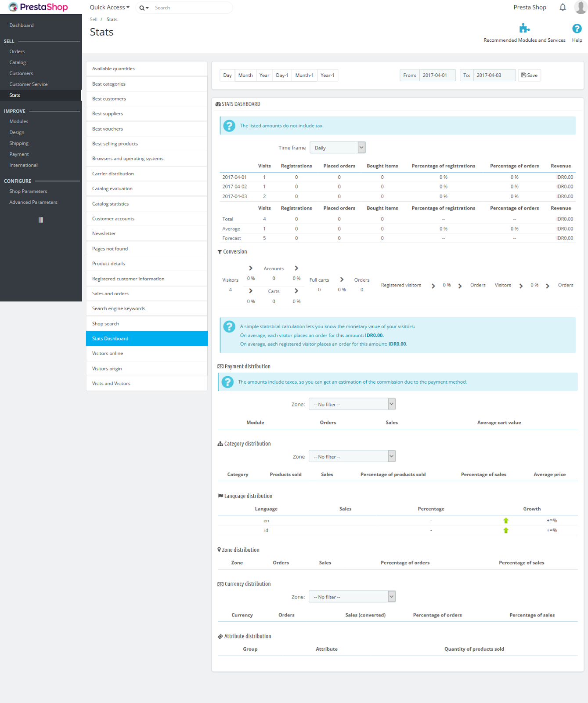588x703 pixels.
Task: Open Search engine keywords stats
Action: coord(147,308)
